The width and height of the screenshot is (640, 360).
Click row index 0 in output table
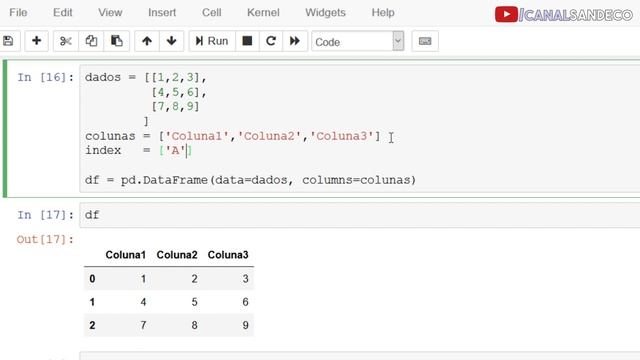[92, 279]
